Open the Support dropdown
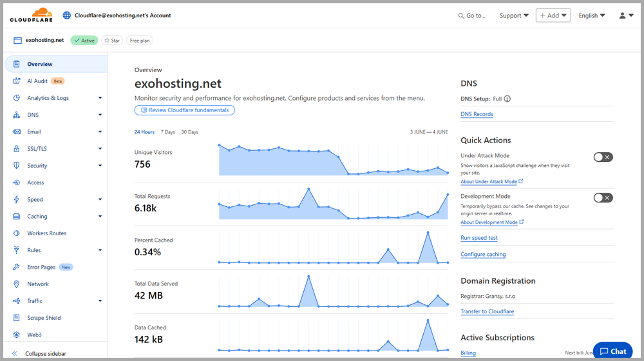 point(514,15)
